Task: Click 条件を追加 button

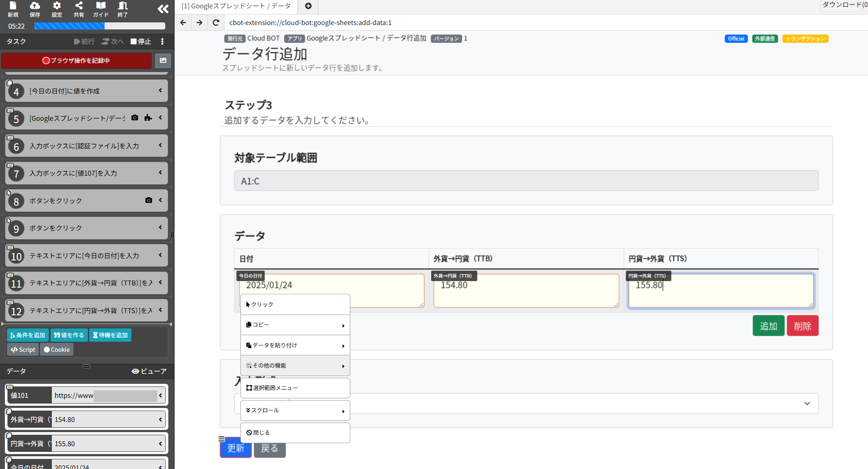Action: [x=28, y=335]
